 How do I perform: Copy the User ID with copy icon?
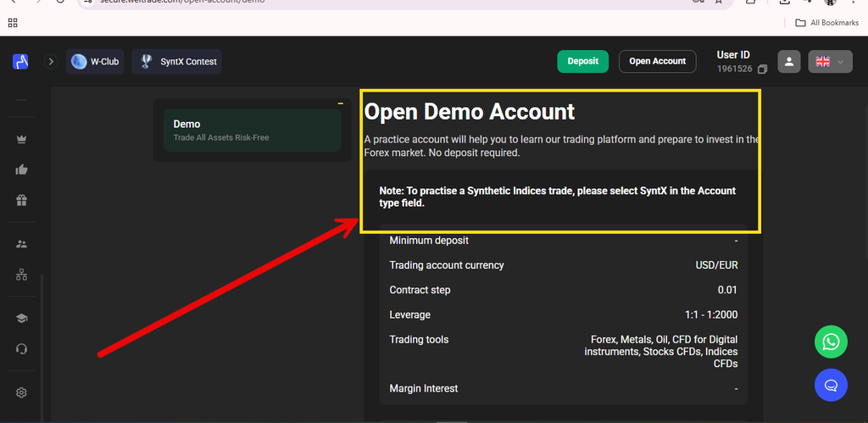point(762,70)
